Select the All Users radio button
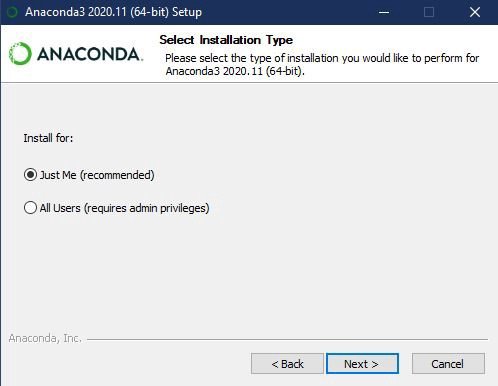The width and height of the screenshot is (498, 386). (x=30, y=208)
